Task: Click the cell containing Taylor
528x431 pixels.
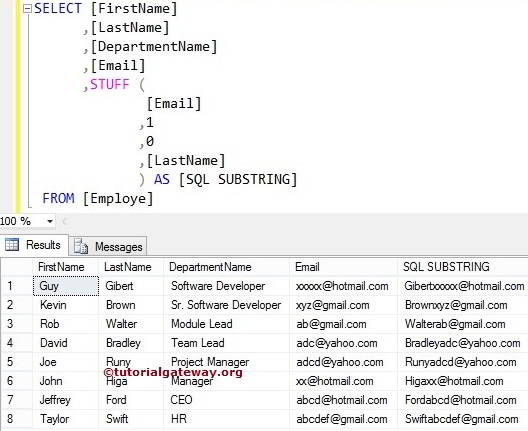Action: (x=66, y=419)
